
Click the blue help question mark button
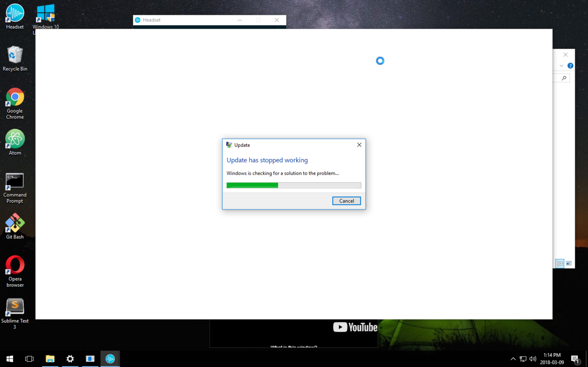click(570, 65)
